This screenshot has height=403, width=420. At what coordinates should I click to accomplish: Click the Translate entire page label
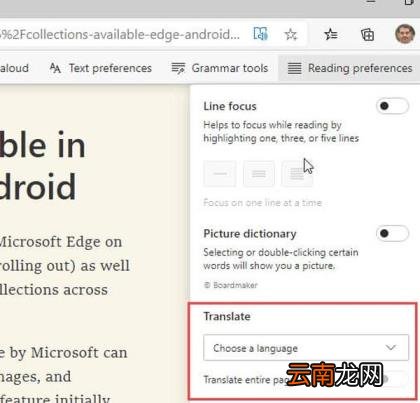pyautogui.click(x=246, y=379)
